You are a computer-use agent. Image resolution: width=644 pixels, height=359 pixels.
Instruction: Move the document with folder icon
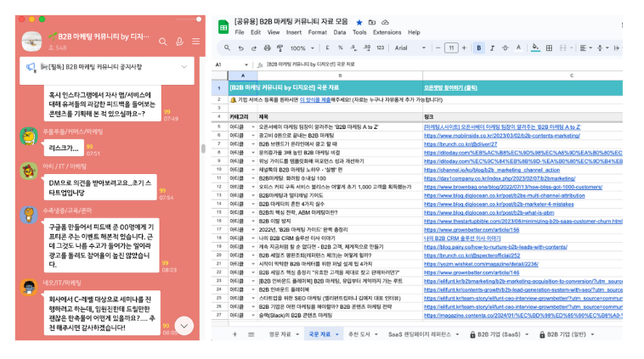(x=371, y=23)
